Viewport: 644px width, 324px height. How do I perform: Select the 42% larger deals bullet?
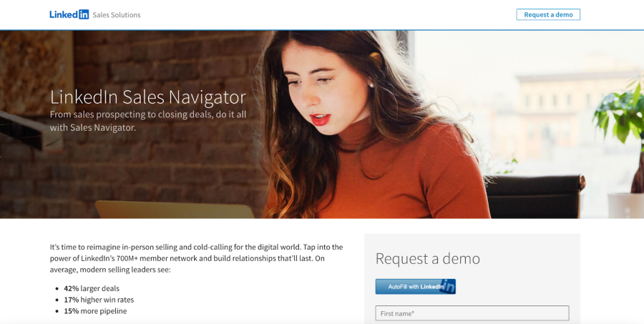[92, 288]
